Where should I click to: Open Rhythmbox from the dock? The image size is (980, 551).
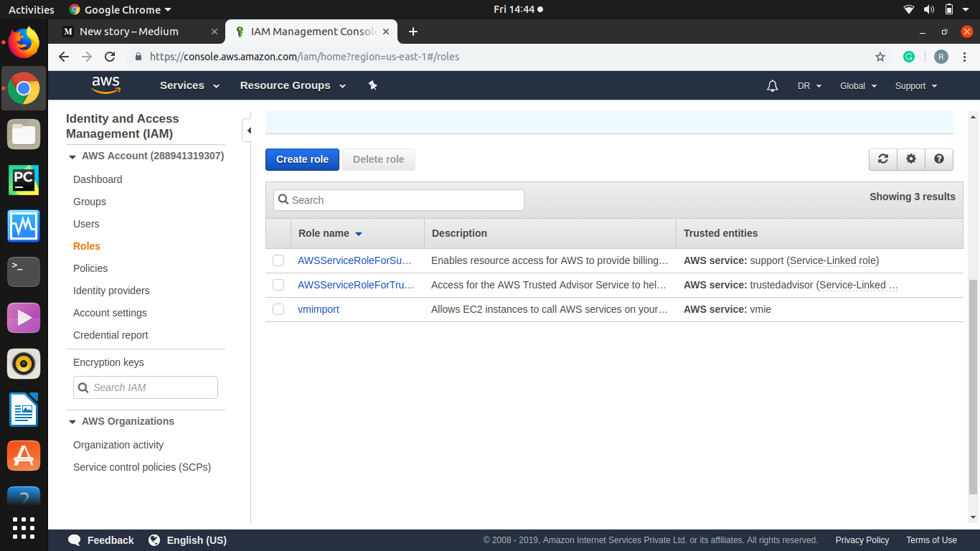click(24, 364)
